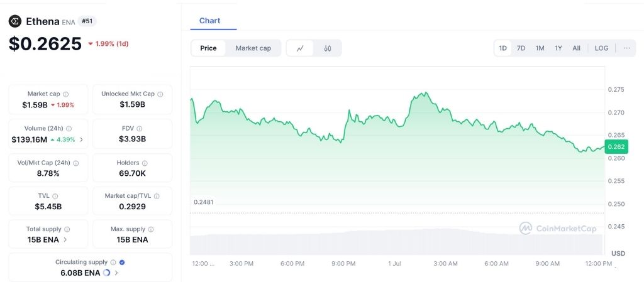Expand Total supply 15B ENA chevron

point(65,240)
